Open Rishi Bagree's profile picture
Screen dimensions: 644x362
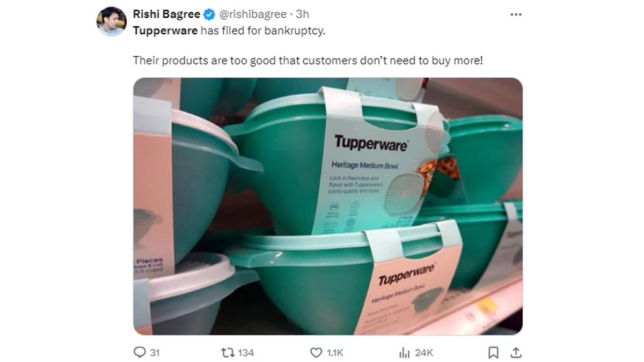[111, 21]
